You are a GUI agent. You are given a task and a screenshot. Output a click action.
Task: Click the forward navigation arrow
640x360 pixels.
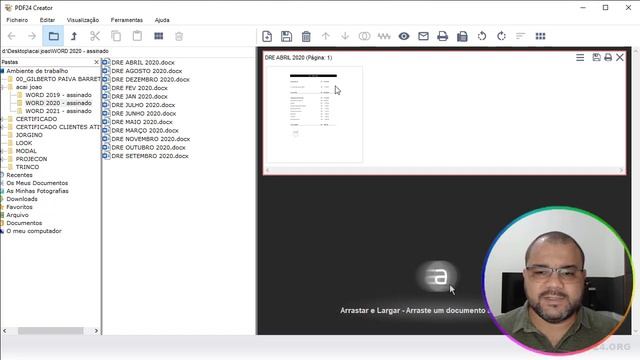pos(32,36)
